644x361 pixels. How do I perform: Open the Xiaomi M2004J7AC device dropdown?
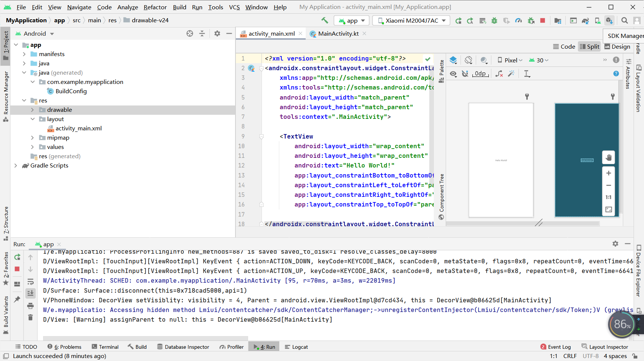click(411, 20)
